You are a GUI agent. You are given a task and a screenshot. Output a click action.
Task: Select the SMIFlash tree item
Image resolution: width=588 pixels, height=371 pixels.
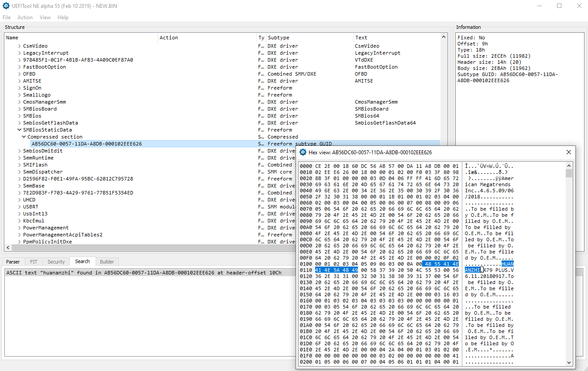[x=35, y=165]
